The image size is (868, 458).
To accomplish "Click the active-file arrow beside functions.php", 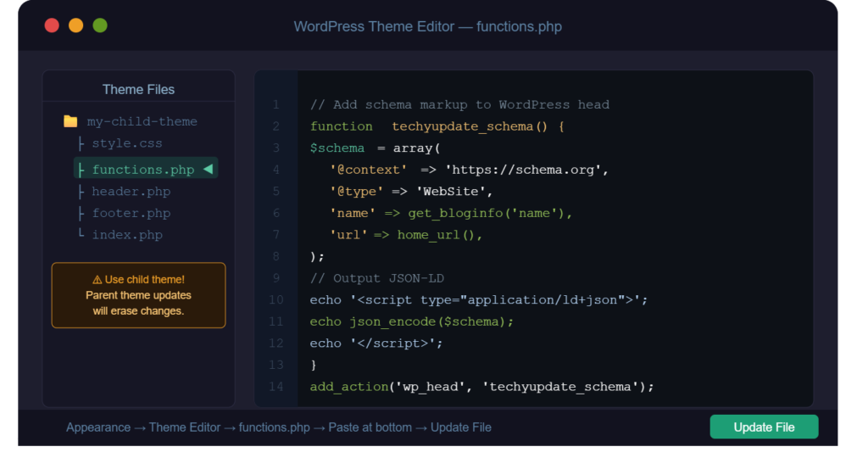I will tap(209, 169).
